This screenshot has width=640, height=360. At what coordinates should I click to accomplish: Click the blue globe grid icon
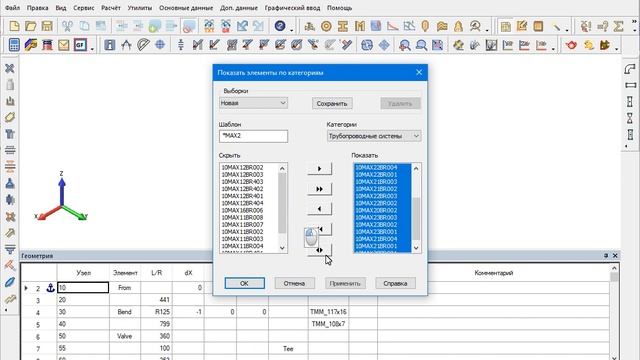[x=160, y=44]
